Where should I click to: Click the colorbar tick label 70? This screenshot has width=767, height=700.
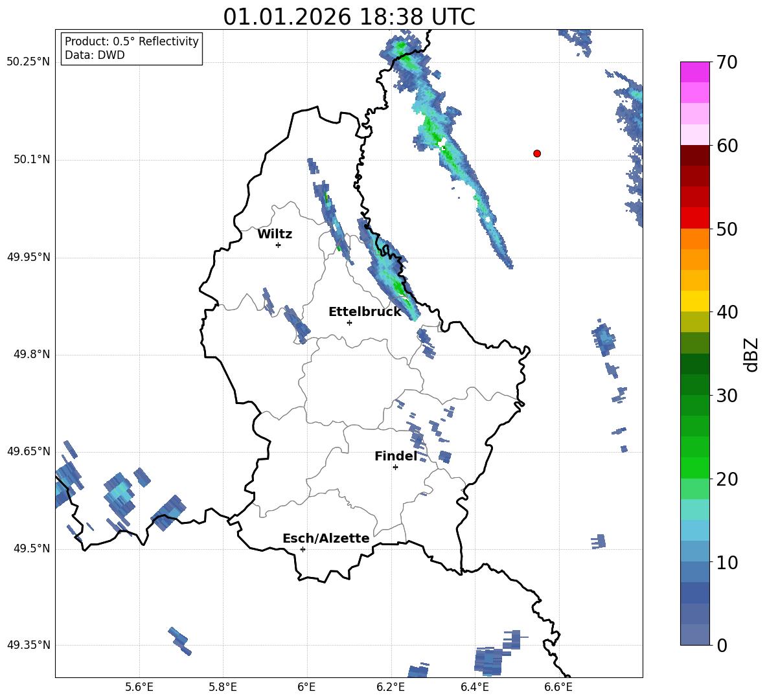[x=727, y=62]
